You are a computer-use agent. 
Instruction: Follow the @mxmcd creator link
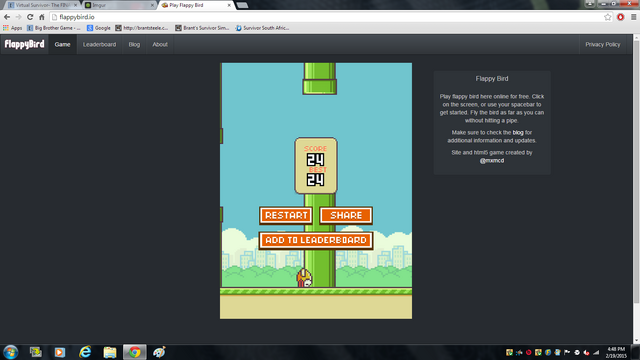point(492,160)
